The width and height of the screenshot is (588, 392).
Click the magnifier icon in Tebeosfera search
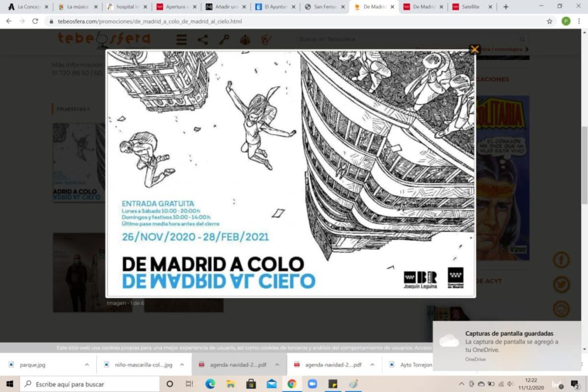(x=522, y=39)
